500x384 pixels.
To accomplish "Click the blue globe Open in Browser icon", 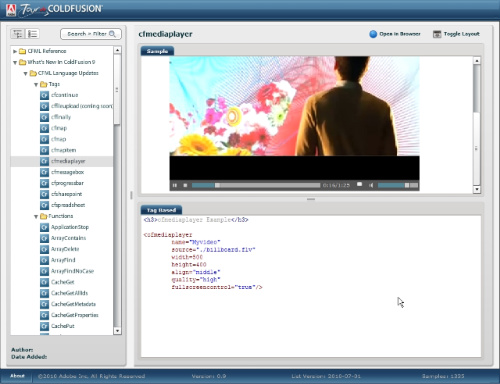I will tap(373, 34).
